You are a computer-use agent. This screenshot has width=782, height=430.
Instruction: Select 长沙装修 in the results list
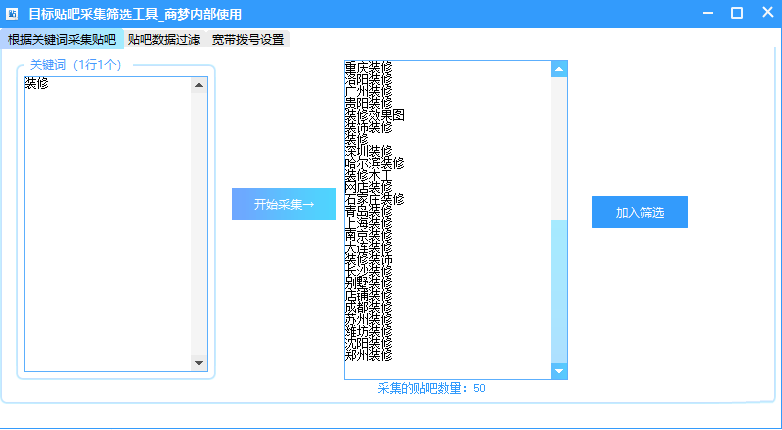[x=369, y=271]
